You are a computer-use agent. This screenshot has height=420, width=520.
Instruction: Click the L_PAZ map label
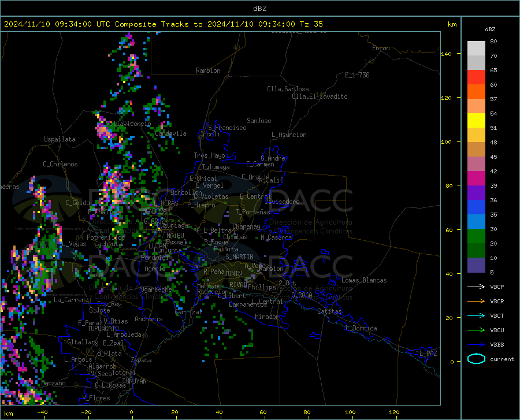click(428, 354)
